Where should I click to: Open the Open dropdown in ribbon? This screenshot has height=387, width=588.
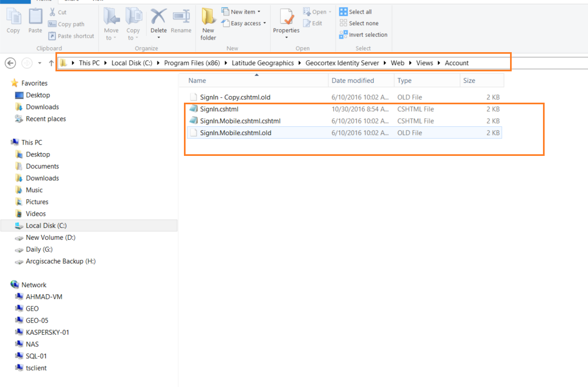[x=317, y=12]
